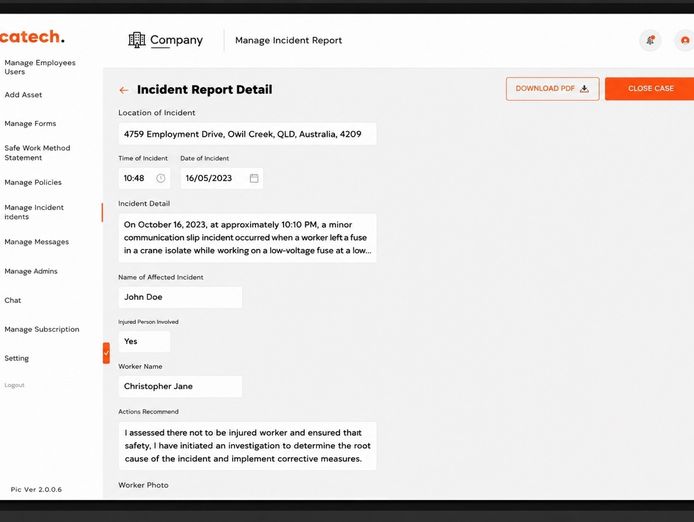Click the orange sidebar collapse handle
Screen dimensions: 694x522
click(106, 353)
